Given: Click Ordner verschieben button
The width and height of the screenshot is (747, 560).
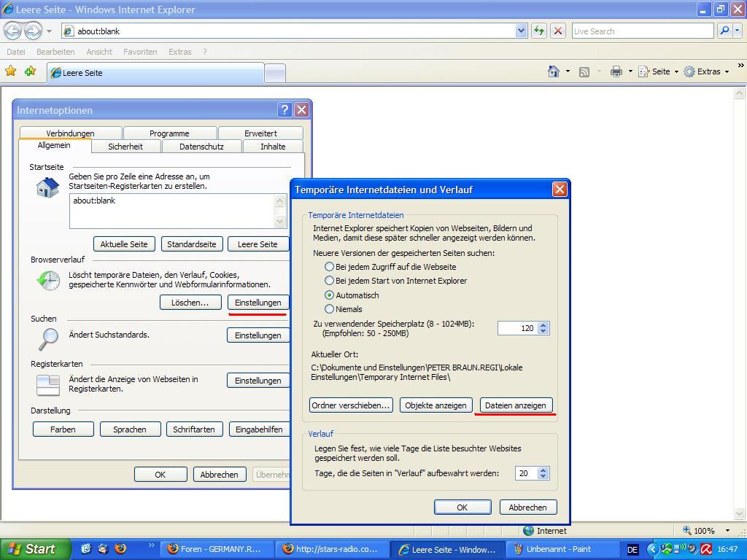Looking at the screenshot, I should point(351,405).
